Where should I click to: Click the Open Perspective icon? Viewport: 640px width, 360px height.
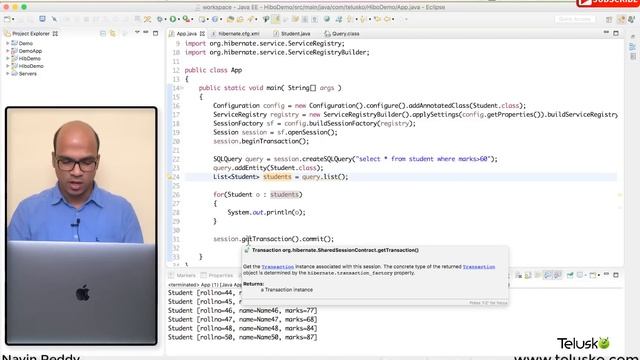click(x=609, y=20)
